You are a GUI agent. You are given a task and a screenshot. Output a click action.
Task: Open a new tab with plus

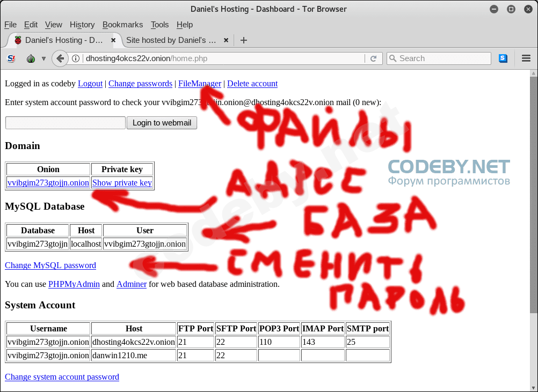click(x=244, y=40)
